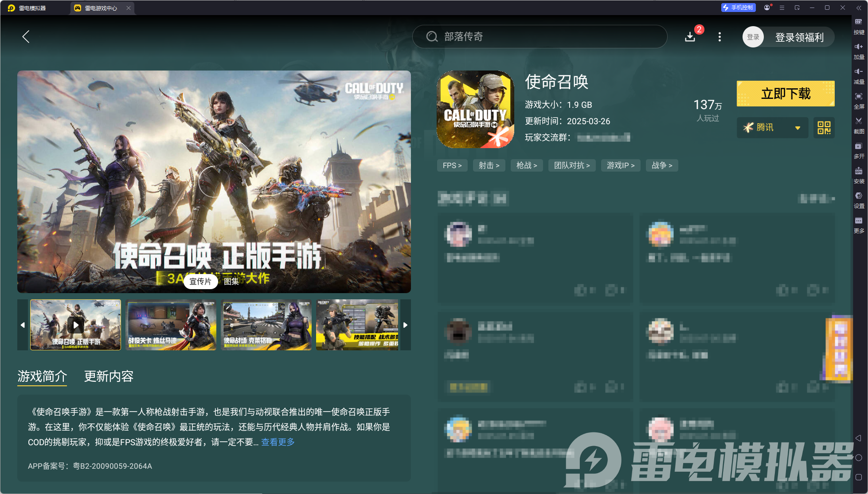Select the FPS game category tag
This screenshot has height=494, width=868.
click(452, 165)
